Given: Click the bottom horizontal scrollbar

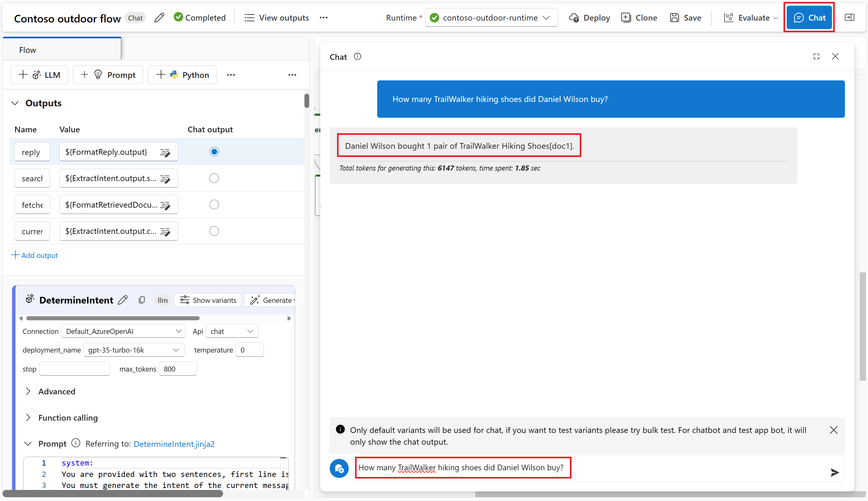Looking at the screenshot, I should click(113, 494).
